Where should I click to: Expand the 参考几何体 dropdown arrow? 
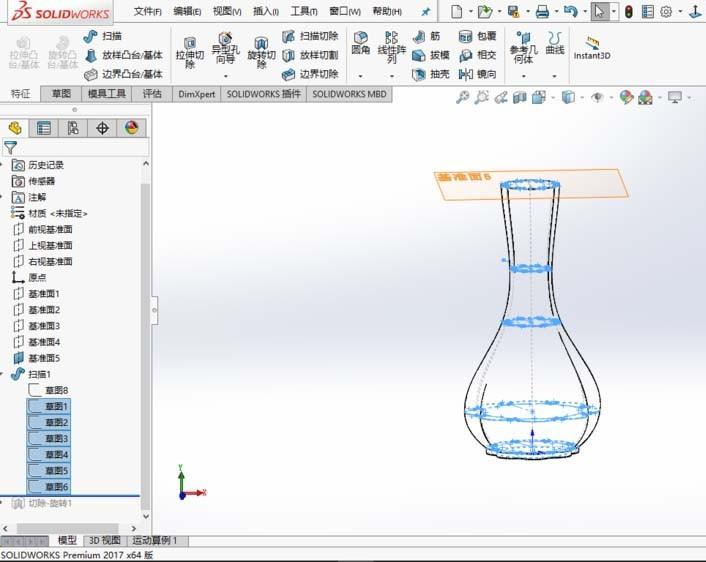(x=523, y=76)
